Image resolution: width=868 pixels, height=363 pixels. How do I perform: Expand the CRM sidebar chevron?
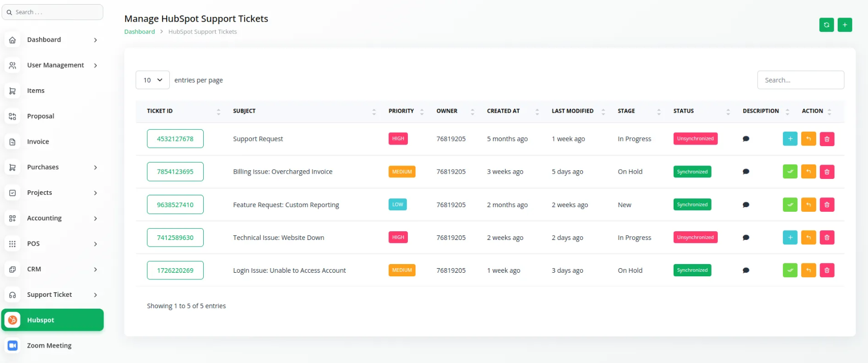pos(95,269)
